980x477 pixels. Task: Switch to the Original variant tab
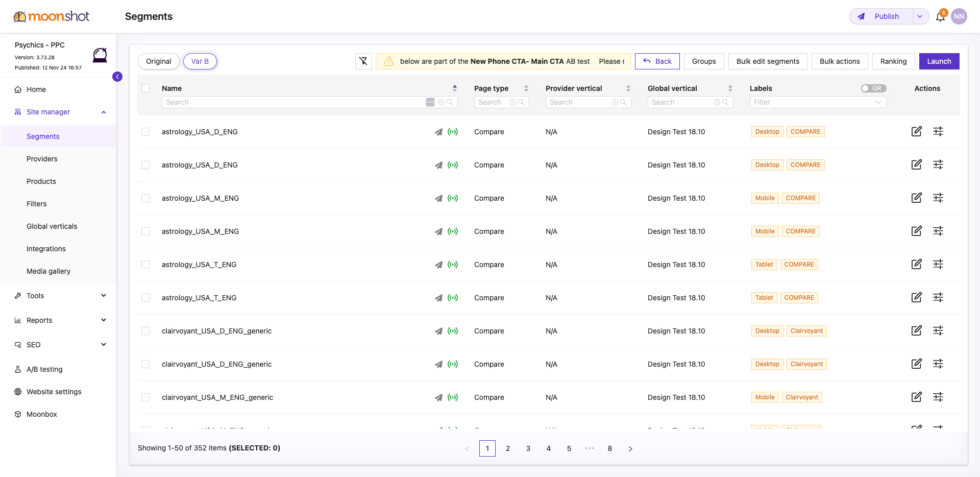point(159,61)
